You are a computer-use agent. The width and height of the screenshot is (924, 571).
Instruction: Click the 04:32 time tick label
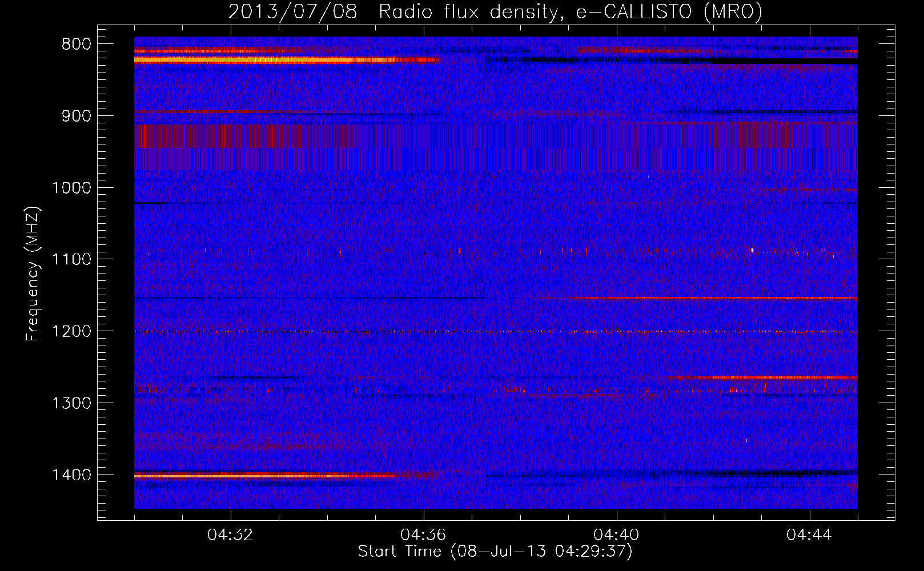(231, 535)
